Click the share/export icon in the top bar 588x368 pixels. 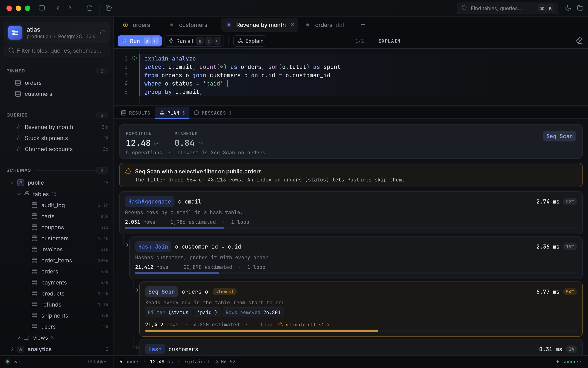[109, 8]
